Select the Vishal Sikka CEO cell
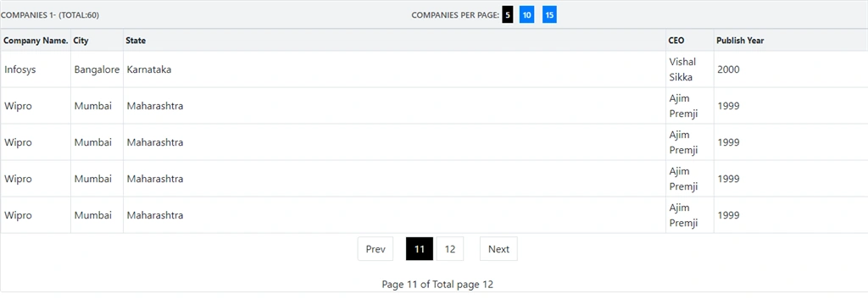This screenshot has width=868, height=305. (x=690, y=69)
